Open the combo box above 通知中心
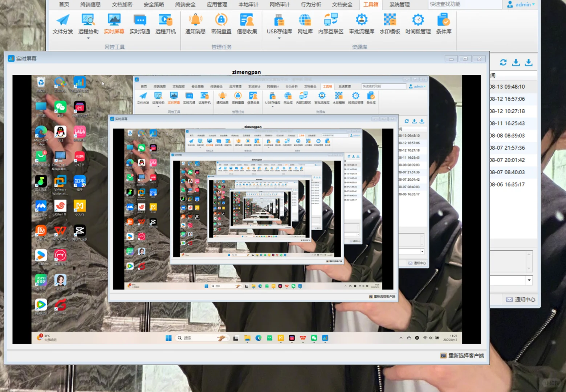Image resolution: width=566 pixels, height=392 pixels. tap(512, 280)
